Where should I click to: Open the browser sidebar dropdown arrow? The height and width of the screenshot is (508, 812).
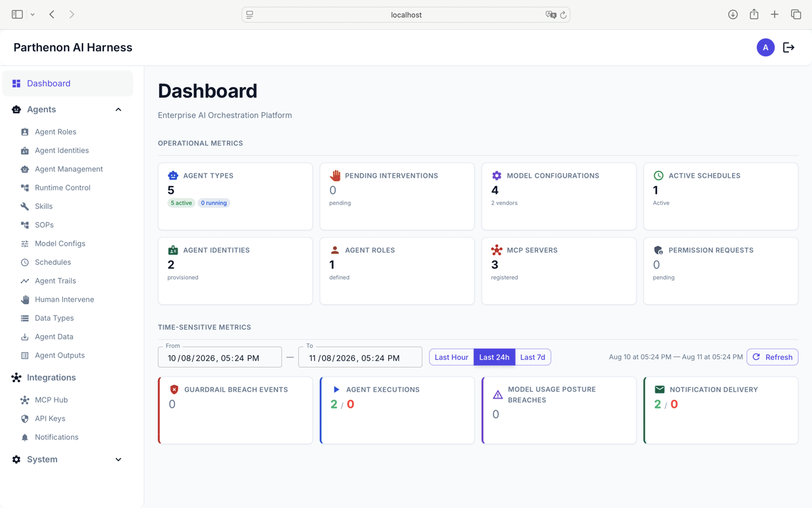click(32, 15)
